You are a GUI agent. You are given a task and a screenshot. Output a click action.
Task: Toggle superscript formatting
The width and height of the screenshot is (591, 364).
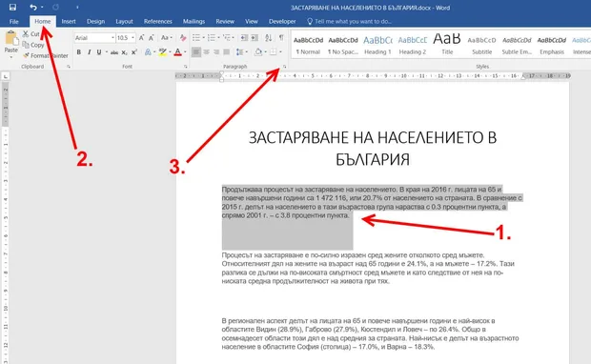pos(134,52)
